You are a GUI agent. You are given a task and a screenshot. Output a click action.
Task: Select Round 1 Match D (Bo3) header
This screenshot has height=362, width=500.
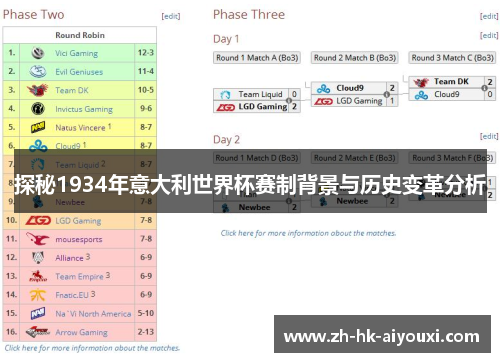pos(257,158)
